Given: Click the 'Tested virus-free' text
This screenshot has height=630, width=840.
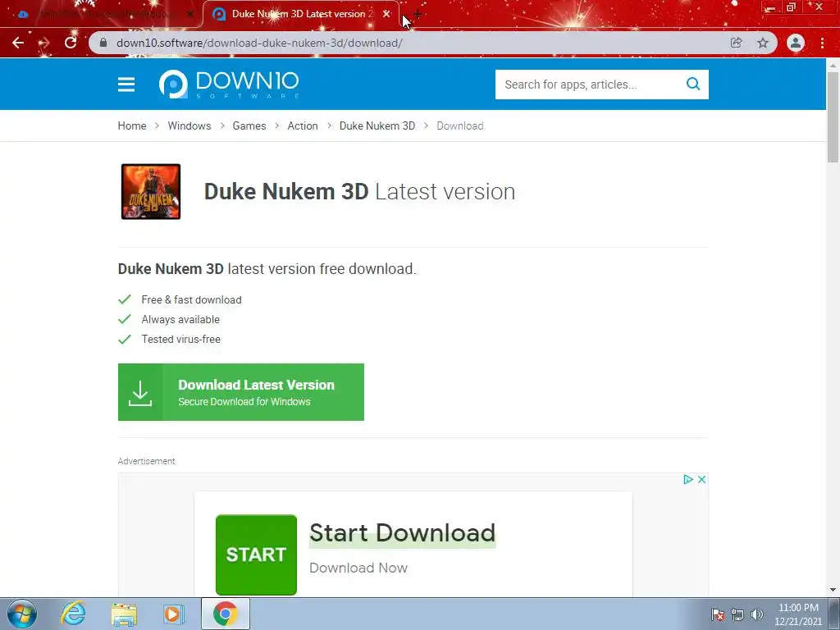Looking at the screenshot, I should coord(180,340).
